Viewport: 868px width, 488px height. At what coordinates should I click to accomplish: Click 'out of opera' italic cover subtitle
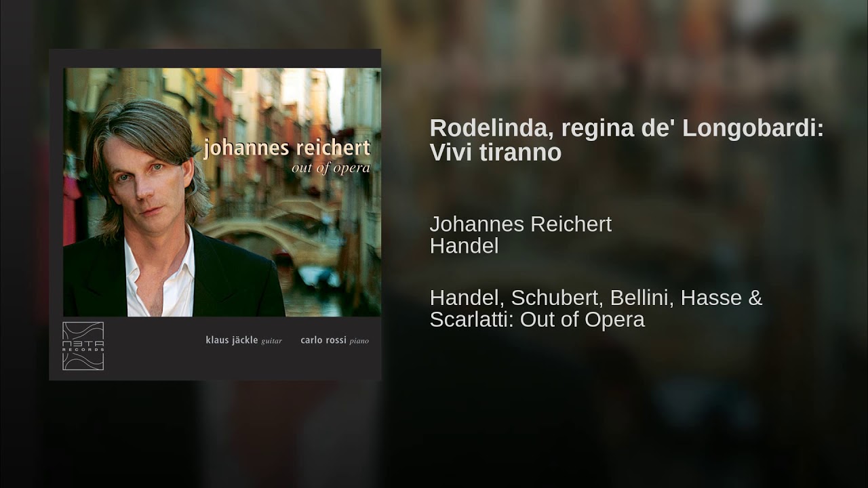[330, 168]
